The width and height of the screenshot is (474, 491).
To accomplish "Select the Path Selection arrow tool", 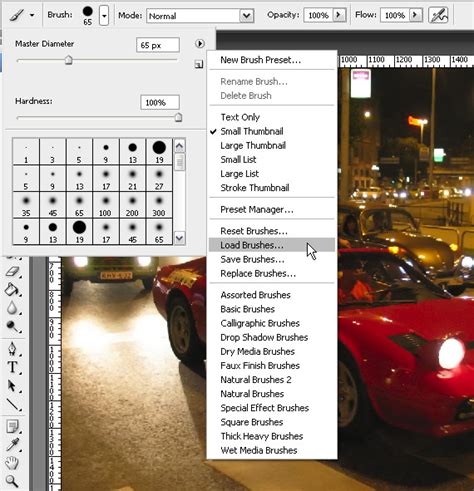I will click(x=12, y=386).
